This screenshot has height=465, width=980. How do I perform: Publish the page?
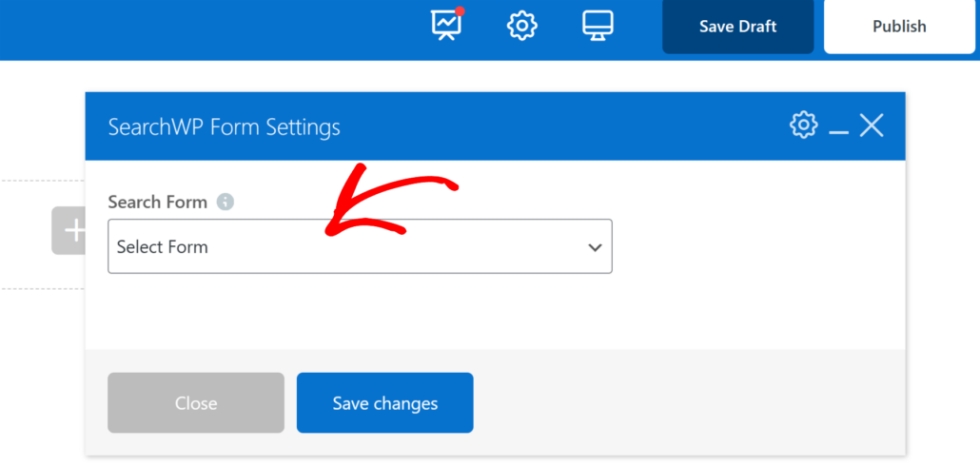(x=899, y=27)
